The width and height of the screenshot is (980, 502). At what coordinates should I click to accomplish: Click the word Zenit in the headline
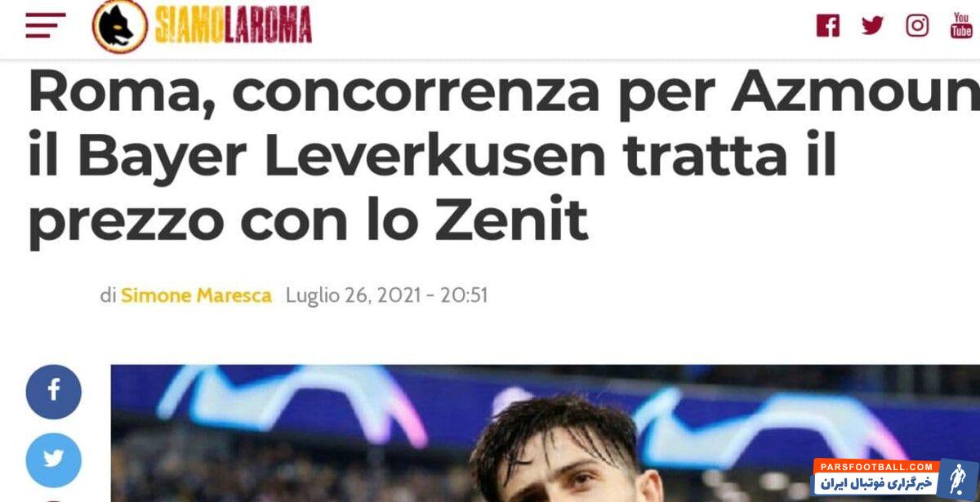point(510,220)
